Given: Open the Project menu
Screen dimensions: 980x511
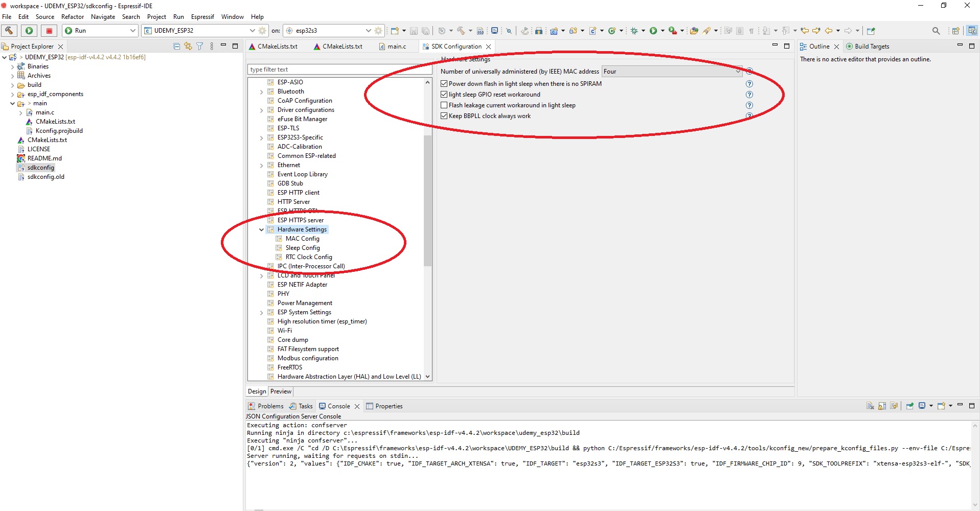Looking at the screenshot, I should (x=156, y=17).
